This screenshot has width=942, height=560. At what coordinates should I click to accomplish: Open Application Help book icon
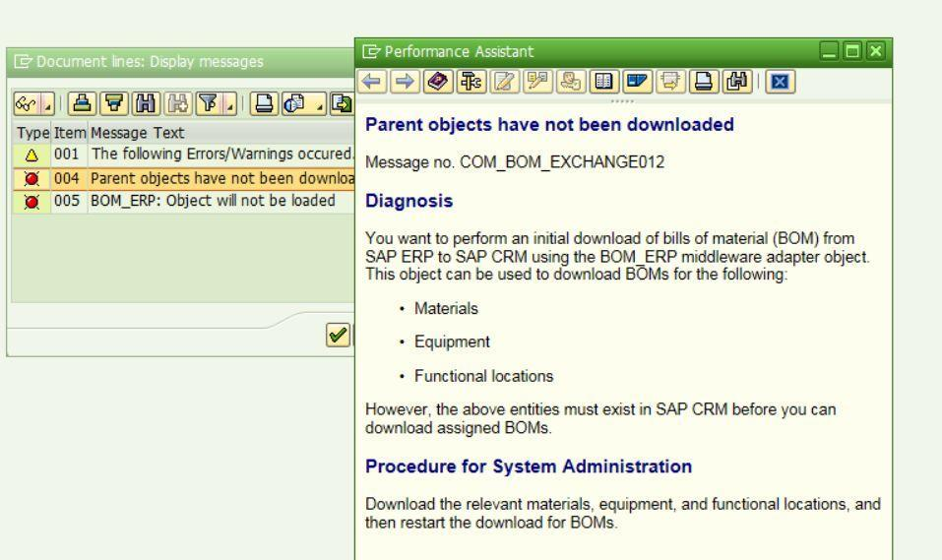(x=438, y=82)
